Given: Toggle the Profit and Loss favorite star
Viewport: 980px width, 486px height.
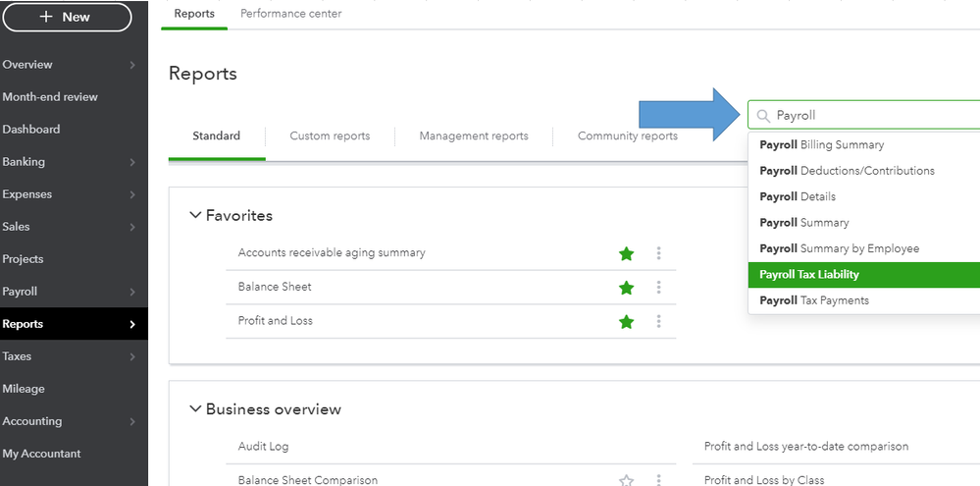Looking at the screenshot, I should click(626, 321).
